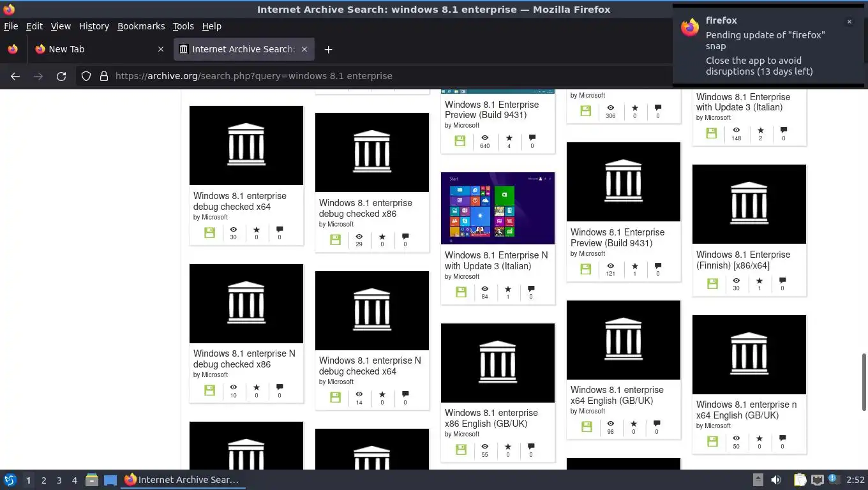Open the start menu launcher icon
The image size is (868, 490).
pos(10,480)
